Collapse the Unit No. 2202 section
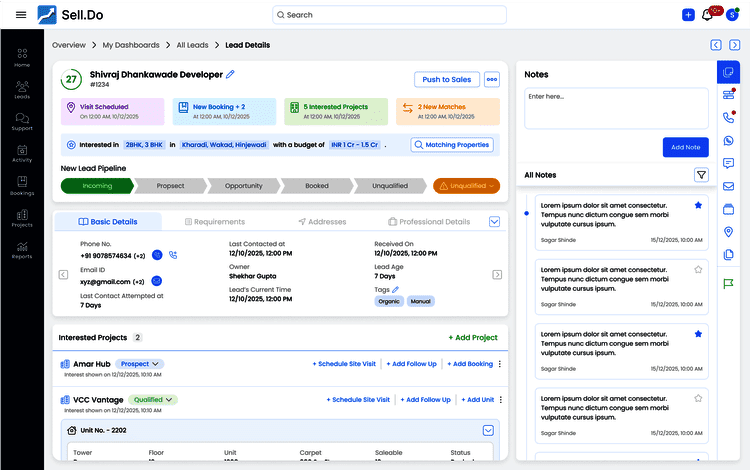This screenshot has width=750, height=470. tap(488, 430)
